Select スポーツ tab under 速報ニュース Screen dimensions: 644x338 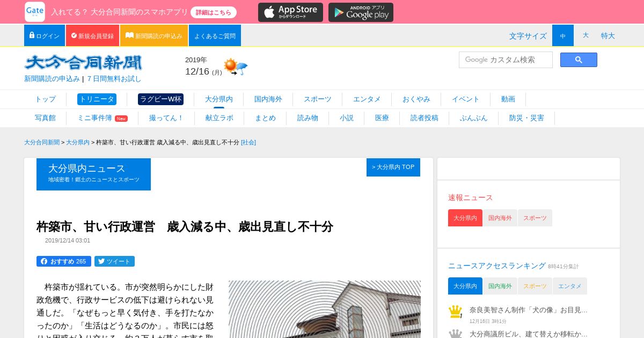click(535, 218)
